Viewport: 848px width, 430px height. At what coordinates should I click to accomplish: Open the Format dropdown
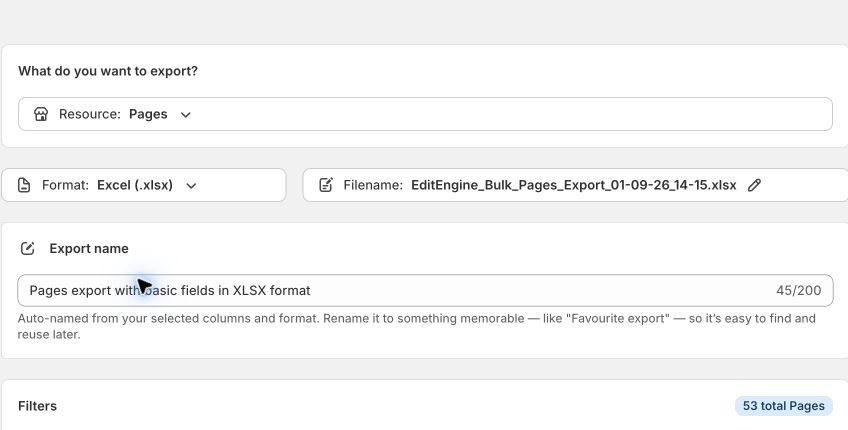[x=144, y=185]
